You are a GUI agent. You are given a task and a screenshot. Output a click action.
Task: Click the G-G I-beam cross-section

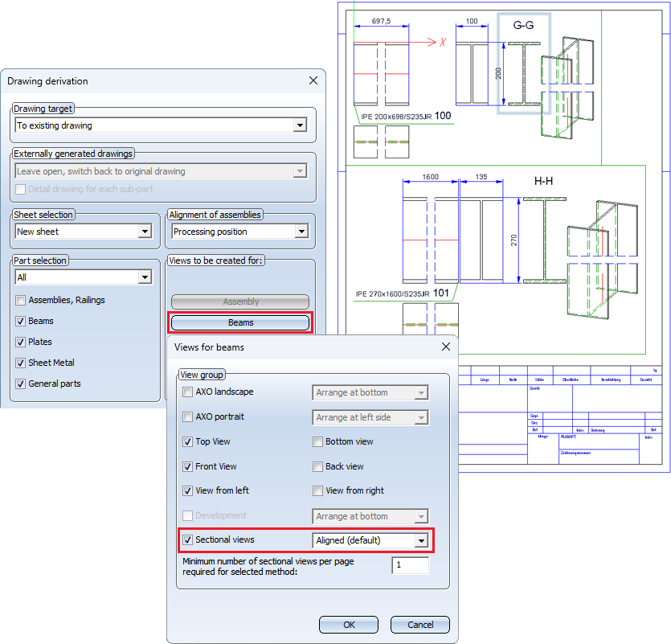(x=524, y=74)
